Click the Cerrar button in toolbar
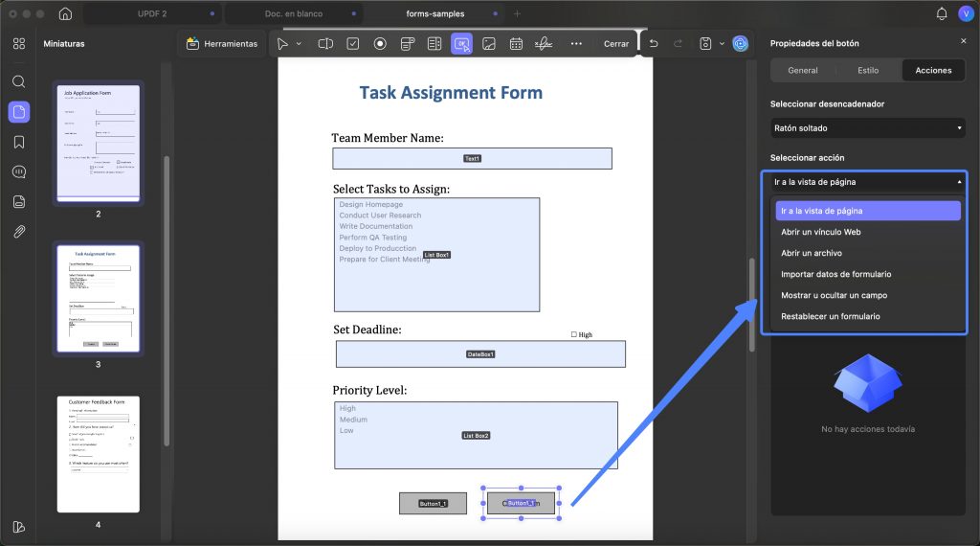This screenshot has height=546, width=980. [616, 44]
